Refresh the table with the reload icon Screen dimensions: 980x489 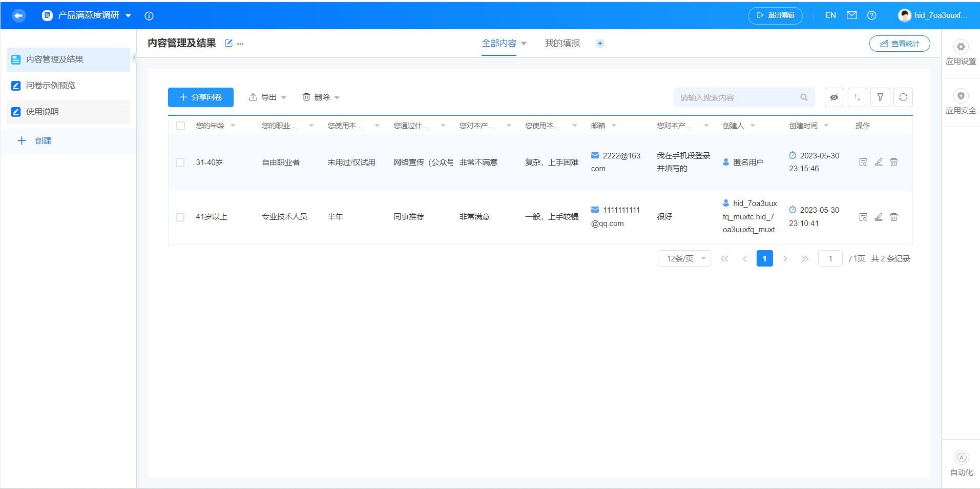pyautogui.click(x=903, y=97)
